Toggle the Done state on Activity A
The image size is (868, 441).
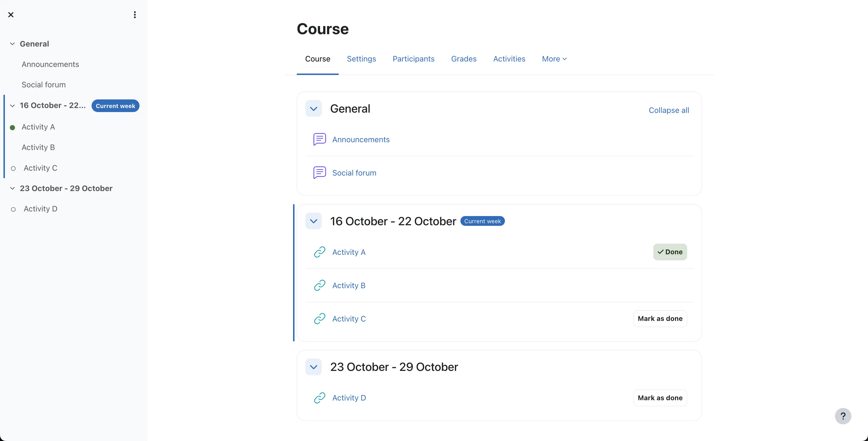coord(670,252)
